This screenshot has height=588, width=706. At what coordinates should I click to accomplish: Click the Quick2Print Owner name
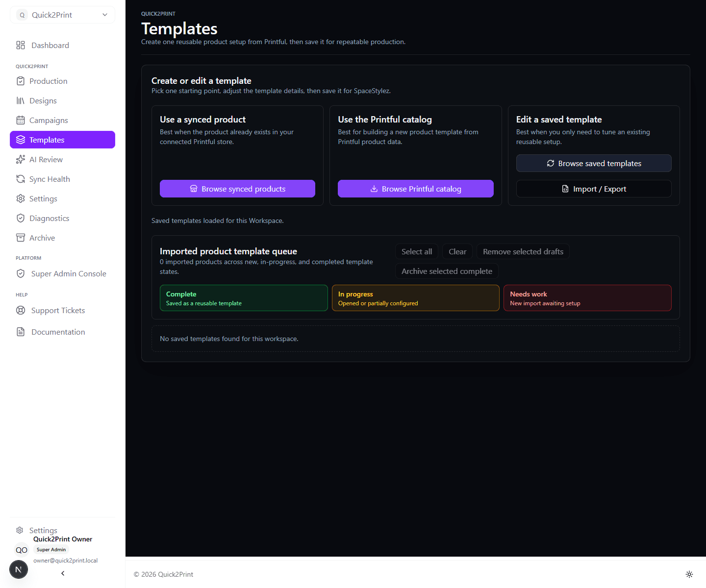[x=63, y=539]
